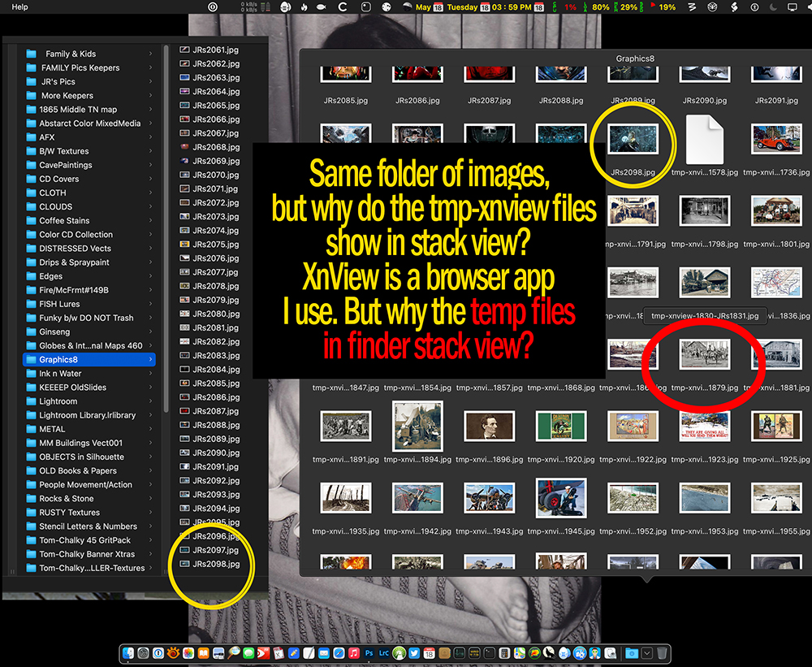
Task: Open Messages from the dock
Action: coord(248,653)
